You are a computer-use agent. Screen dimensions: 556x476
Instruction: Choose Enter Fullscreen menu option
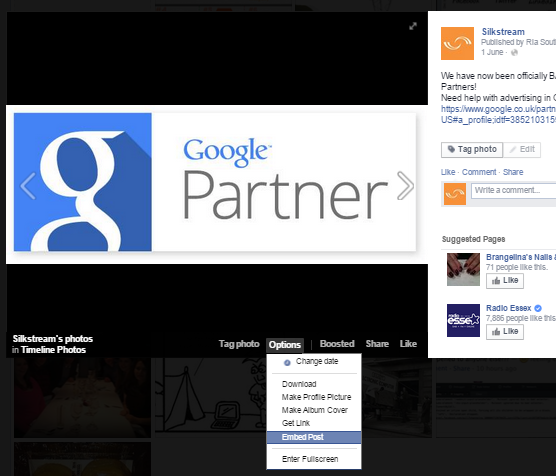click(x=314, y=459)
